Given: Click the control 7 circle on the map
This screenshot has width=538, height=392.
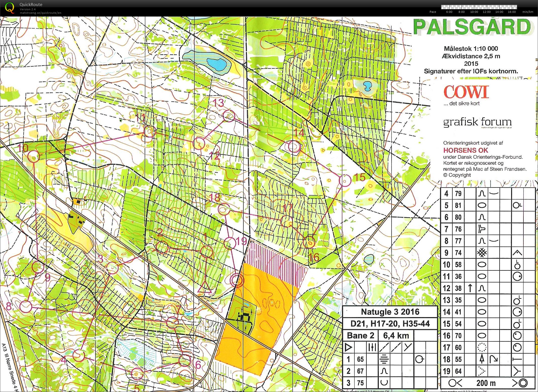Looking at the screenshot, I should click(173, 322).
